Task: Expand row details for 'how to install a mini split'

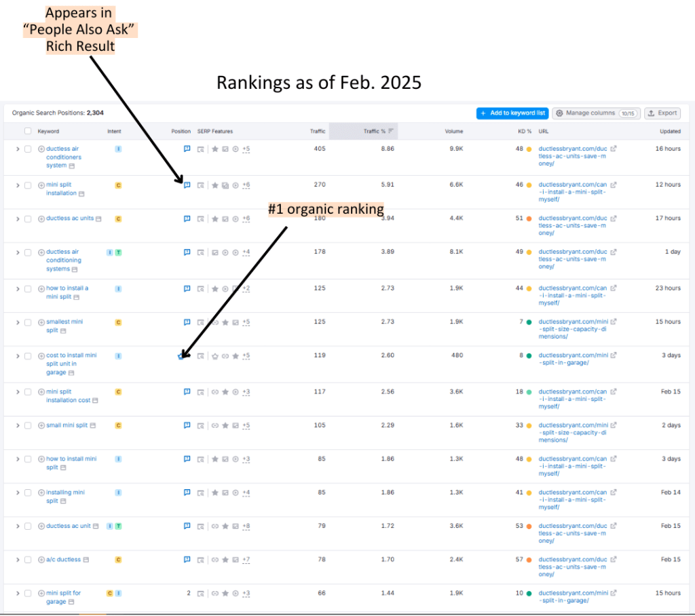Action: 18,288
